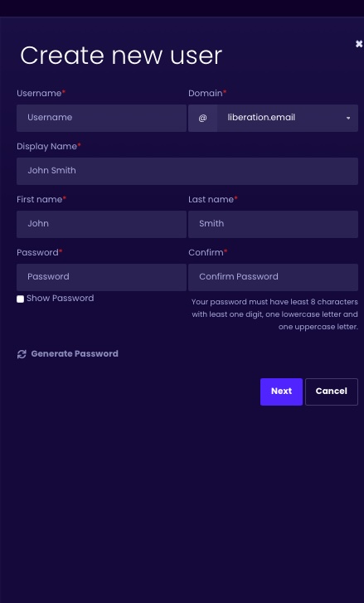Click into the Last name field
This screenshot has width=364, height=603.
[273, 224]
